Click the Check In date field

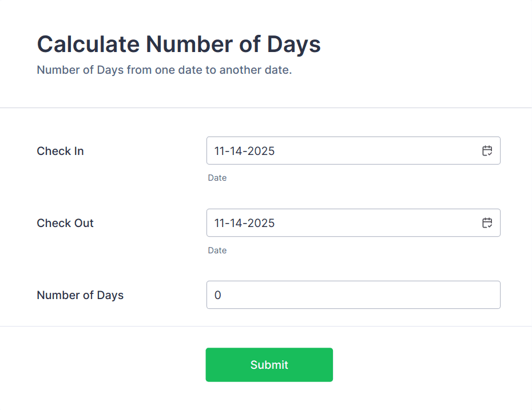tap(343, 150)
